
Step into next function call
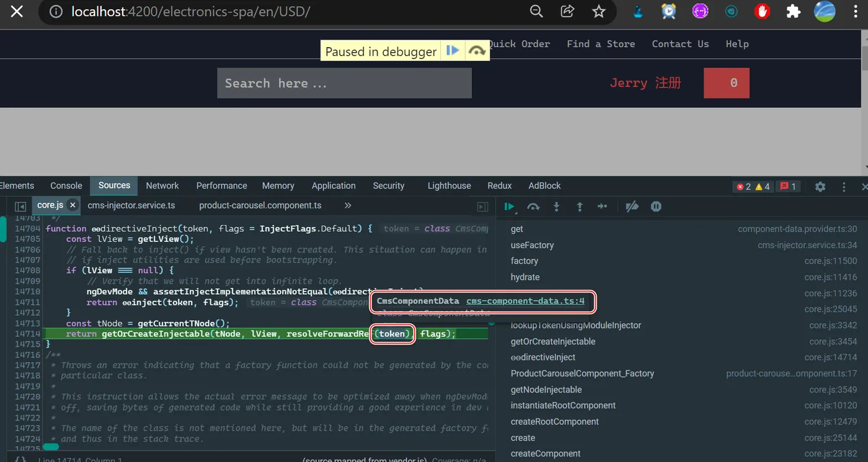[x=556, y=207]
